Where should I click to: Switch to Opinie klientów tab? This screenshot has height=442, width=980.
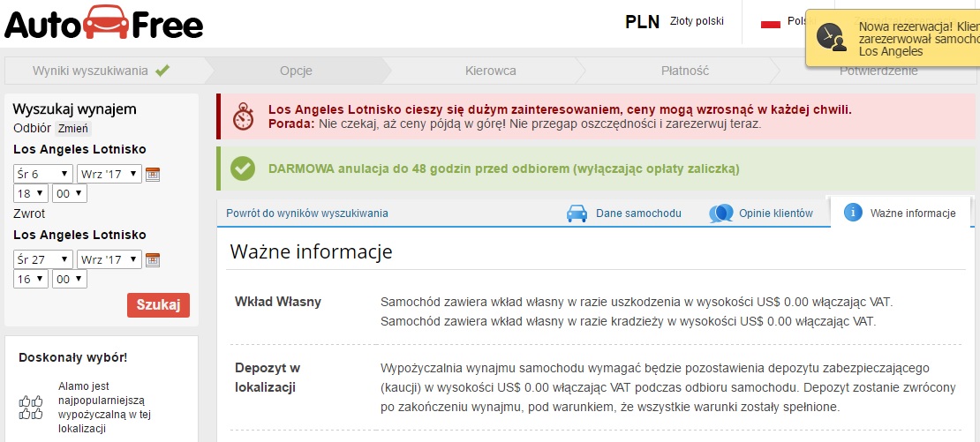coord(761,214)
